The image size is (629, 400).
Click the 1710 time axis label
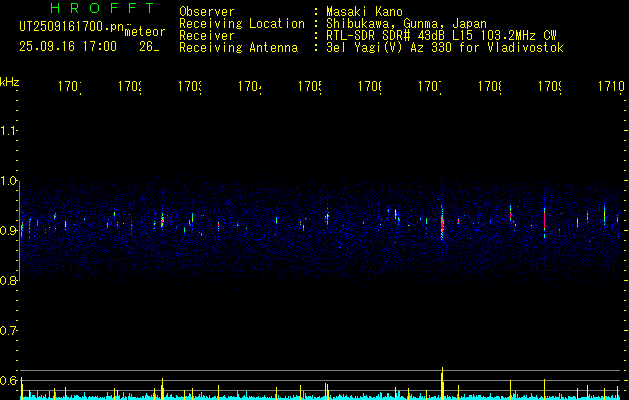(611, 86)
